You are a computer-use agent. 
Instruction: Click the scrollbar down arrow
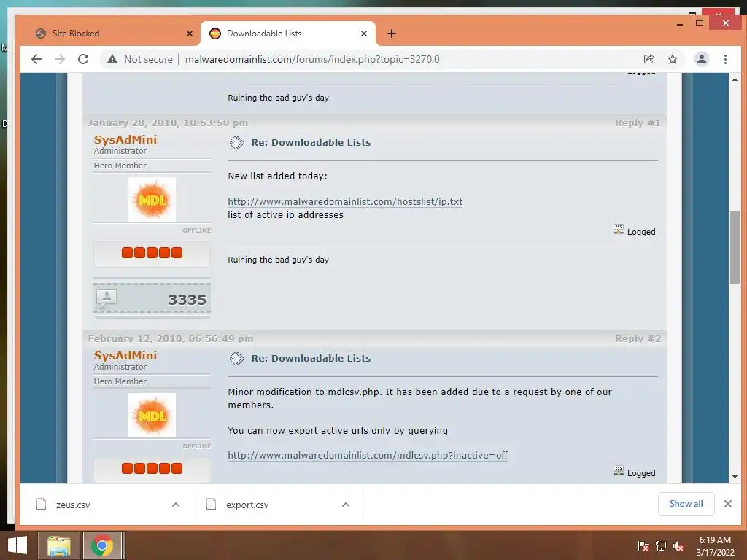(735, 477)
